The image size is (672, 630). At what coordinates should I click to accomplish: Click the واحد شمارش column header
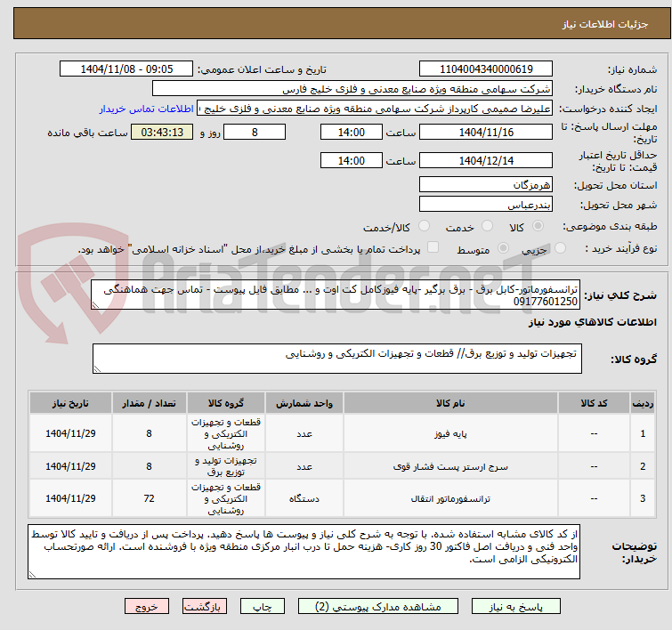(304, 403)
